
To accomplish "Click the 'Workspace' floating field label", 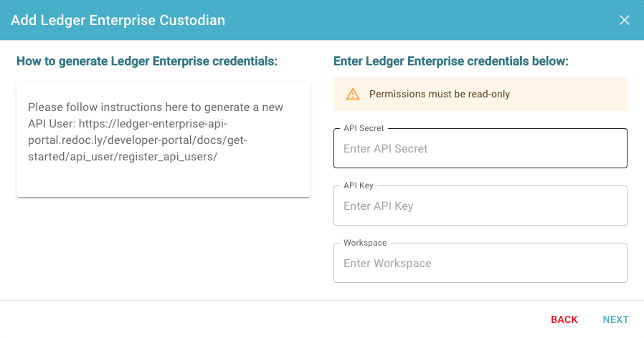I will tap(365, 243).
